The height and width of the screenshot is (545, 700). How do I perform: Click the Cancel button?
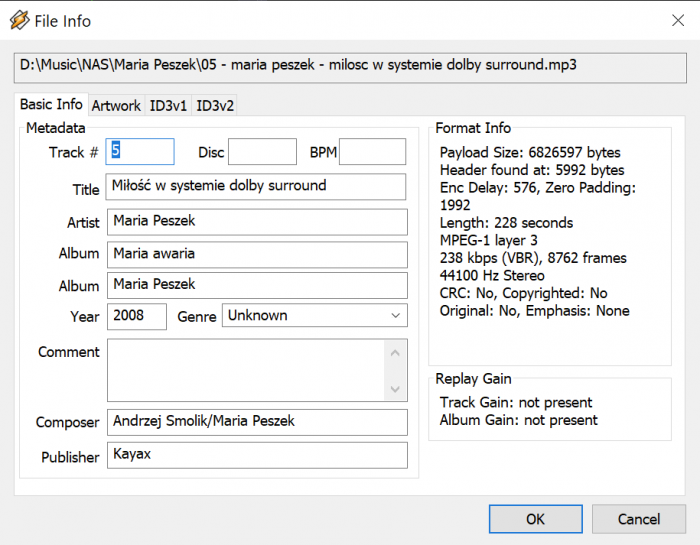point(638,519)
